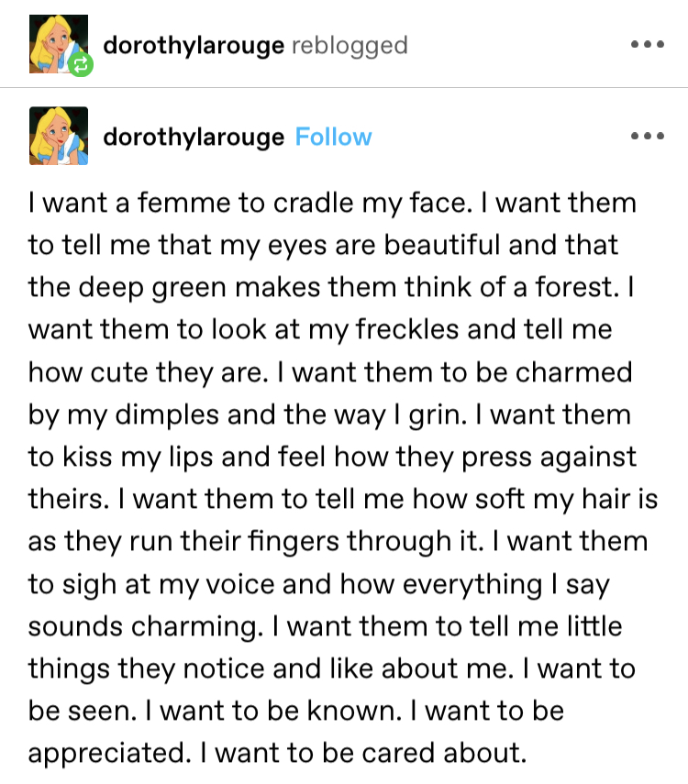Screen dimensions: 688x784
Task: Click the green reblog badge icon
Action: click(x=81, y=64)
